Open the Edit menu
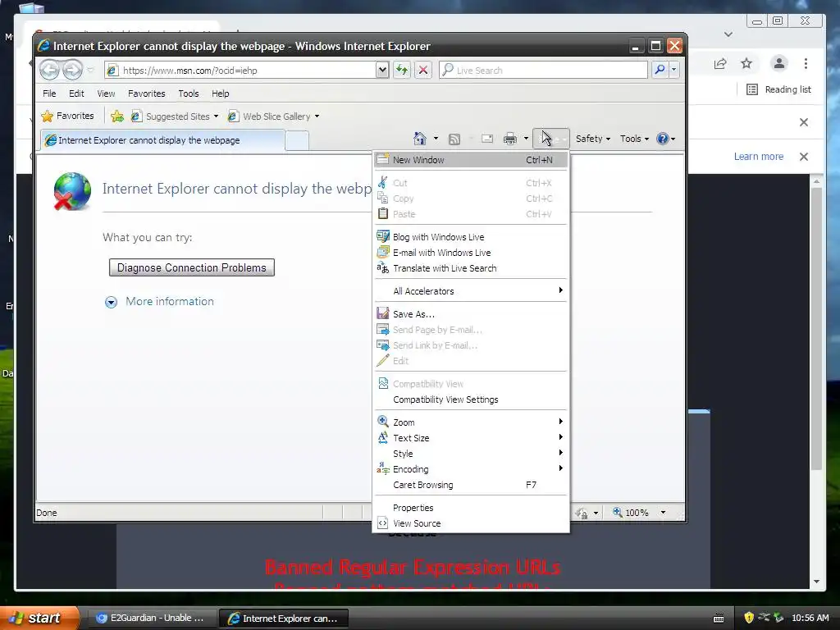Viewport: 840px width, 630px height. click(76, 94)
